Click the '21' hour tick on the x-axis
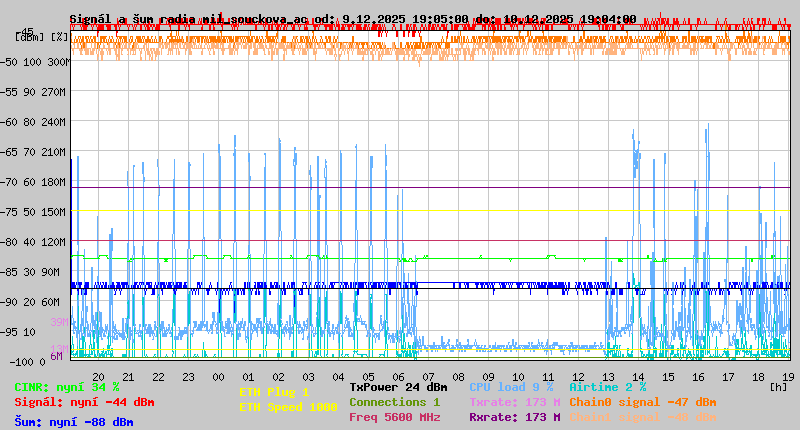Image resolution: width=800 pixels, height=430 pixels. 129,377
